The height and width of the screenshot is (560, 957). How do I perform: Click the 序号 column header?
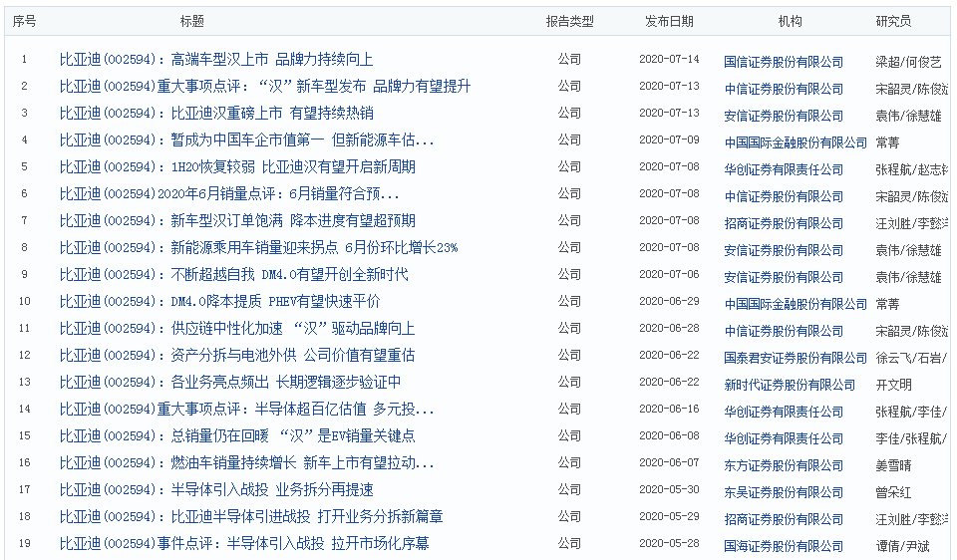click(x=24, y=21)
